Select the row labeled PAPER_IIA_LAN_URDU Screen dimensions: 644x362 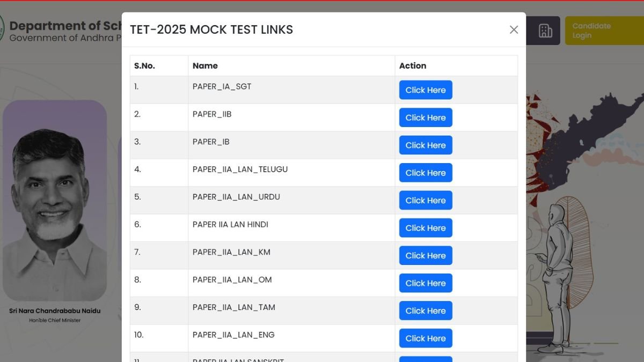click(236, 197)
